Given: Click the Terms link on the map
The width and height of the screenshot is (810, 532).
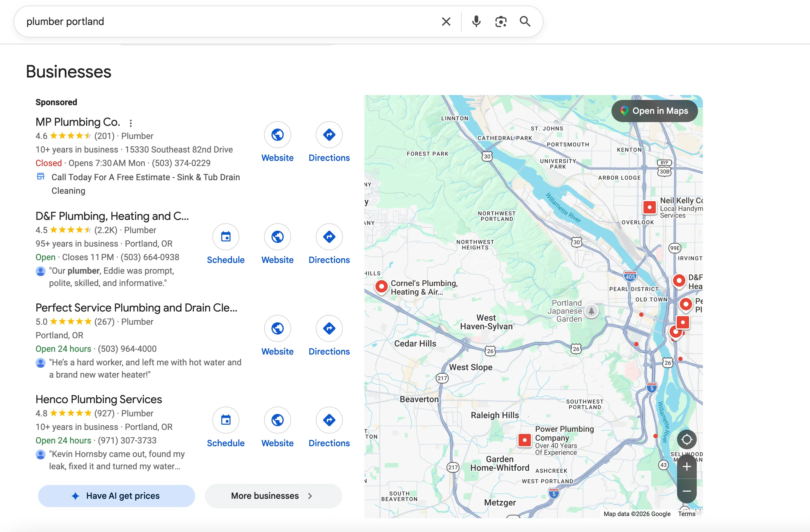Looking at the screenshot, I should click(686, 514).
